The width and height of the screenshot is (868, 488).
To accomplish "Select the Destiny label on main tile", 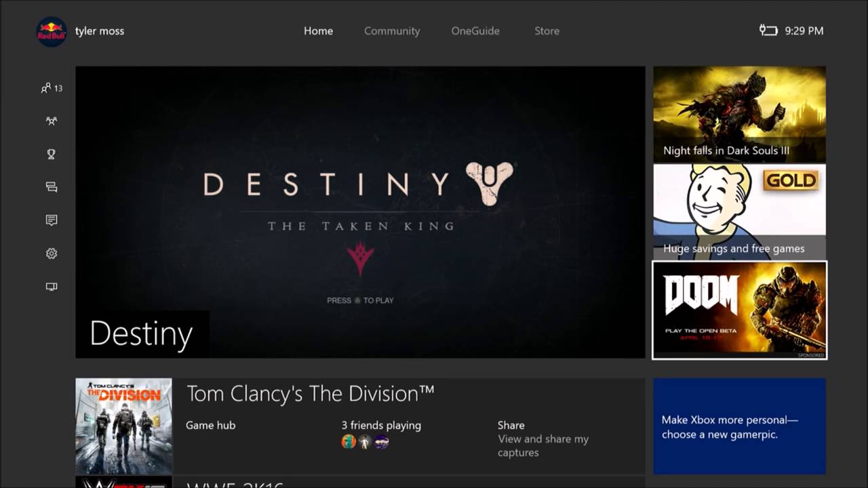I will point(141,333).
